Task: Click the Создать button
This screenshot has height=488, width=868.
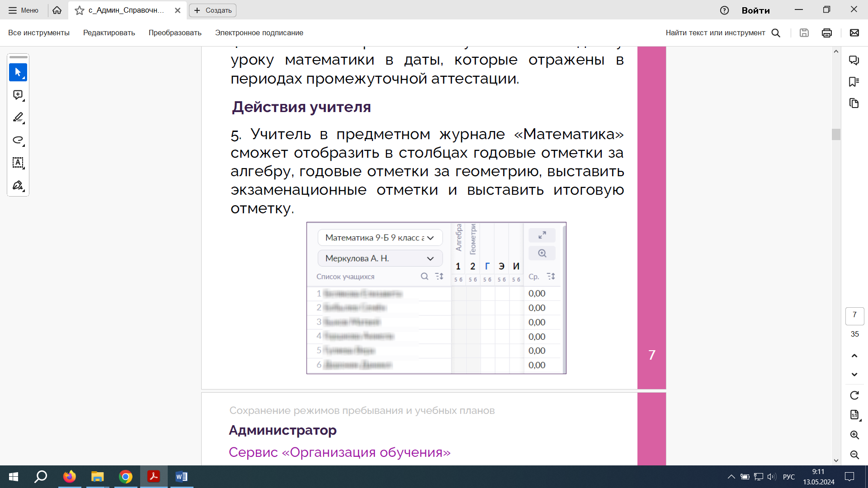Action: coord(212,10)
